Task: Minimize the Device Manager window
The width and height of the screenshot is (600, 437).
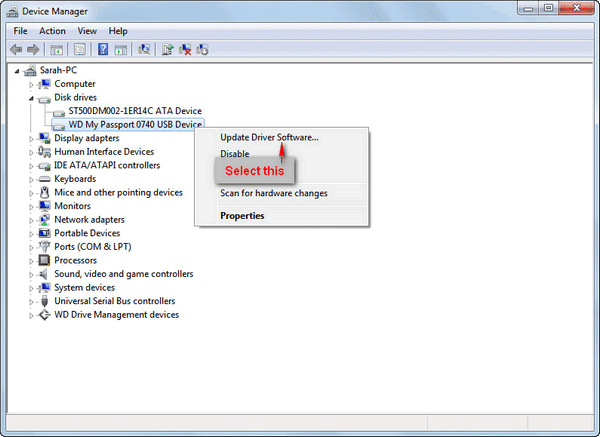Action: tap(529, 8)
